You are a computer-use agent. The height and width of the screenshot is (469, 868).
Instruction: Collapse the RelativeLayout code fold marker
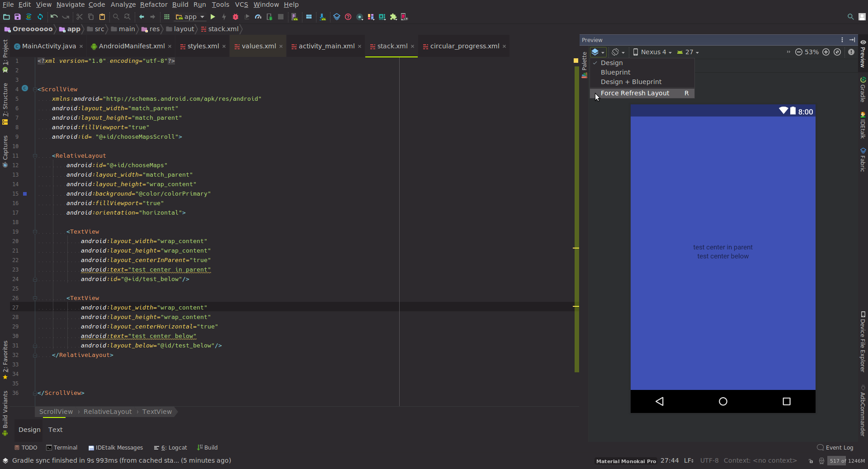coord(35,155)
